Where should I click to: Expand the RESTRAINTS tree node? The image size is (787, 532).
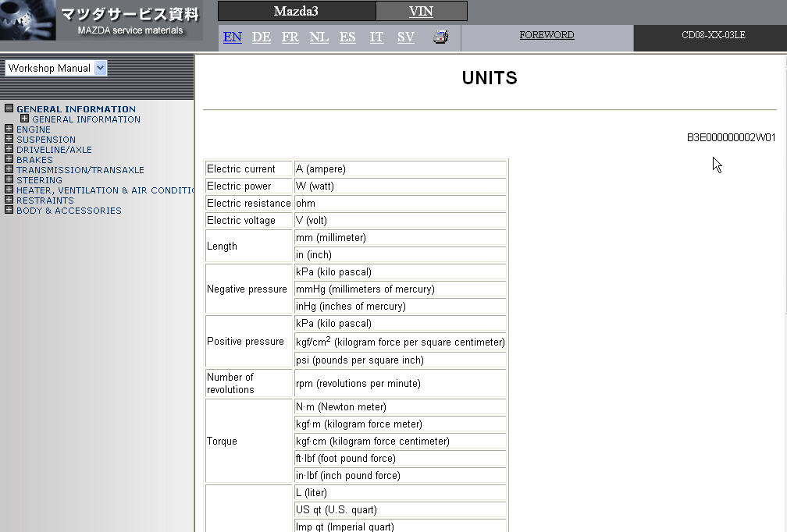tap(9, 200)
